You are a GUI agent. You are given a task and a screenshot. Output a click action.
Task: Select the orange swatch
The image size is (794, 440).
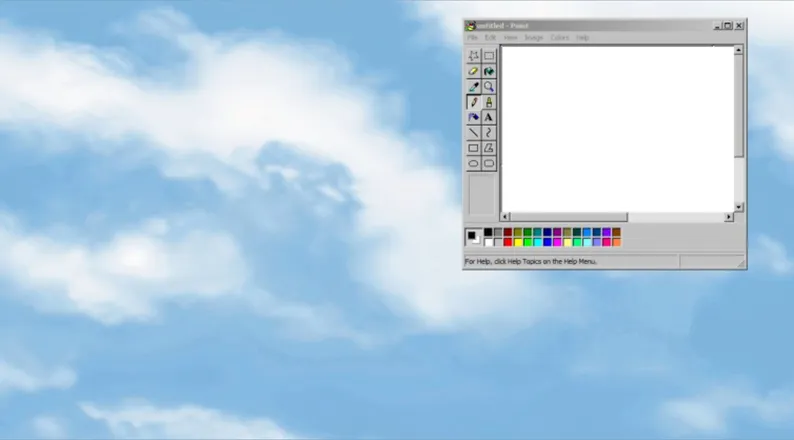[616, 242]
